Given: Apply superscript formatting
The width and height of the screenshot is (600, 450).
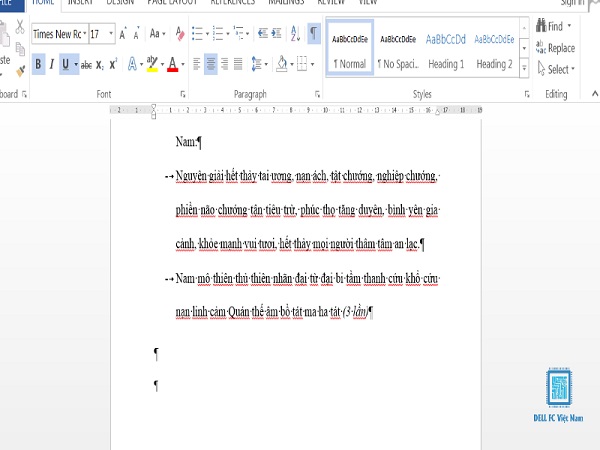Looking at the screenshot, I should [x=113, y=64].
